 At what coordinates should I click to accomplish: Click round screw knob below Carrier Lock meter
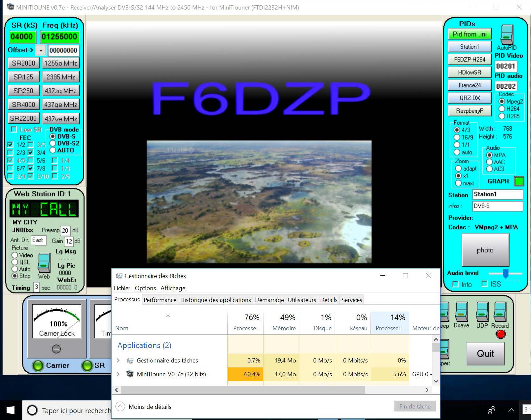(57, 349)
